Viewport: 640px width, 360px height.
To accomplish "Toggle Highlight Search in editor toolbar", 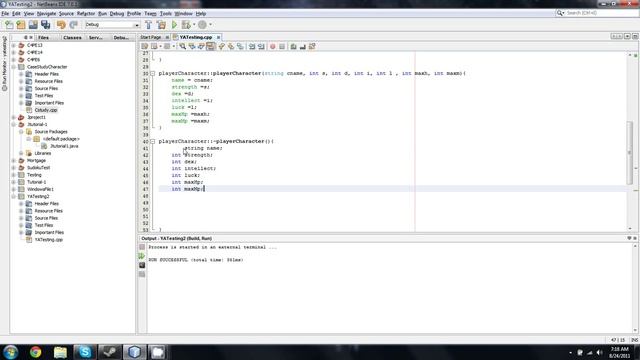I will pyautogui.click(x=211, y=47).
